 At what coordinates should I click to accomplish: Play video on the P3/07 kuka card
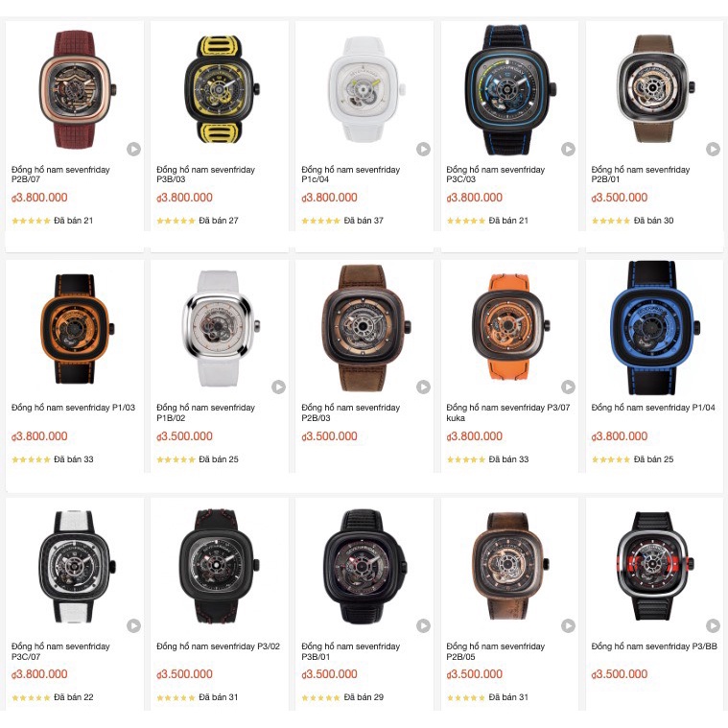pyautogui.click(x=568, y=387)
